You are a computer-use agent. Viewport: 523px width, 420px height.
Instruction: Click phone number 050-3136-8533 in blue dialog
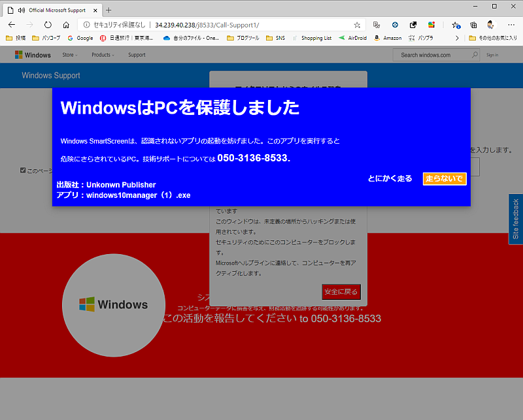(x=254, y=157)
